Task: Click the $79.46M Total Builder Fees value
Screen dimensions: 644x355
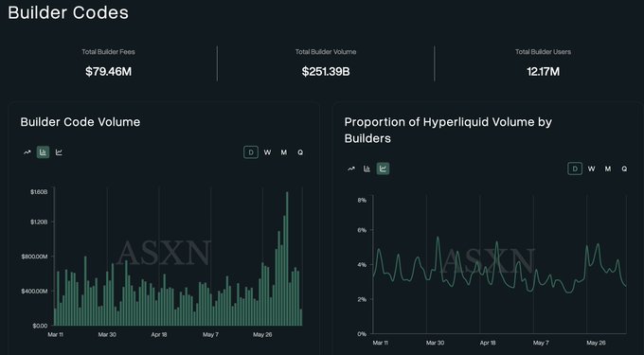Action: [108, 71]
